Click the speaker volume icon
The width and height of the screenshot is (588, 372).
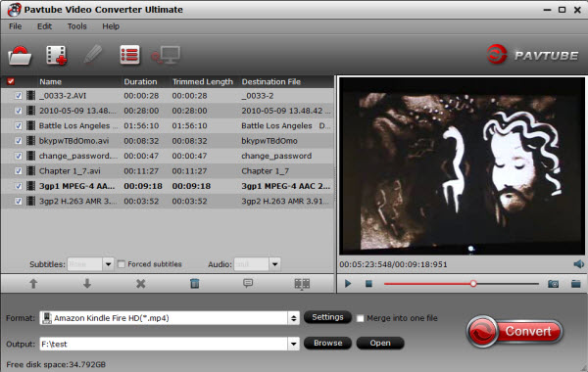tap(578, 264)
